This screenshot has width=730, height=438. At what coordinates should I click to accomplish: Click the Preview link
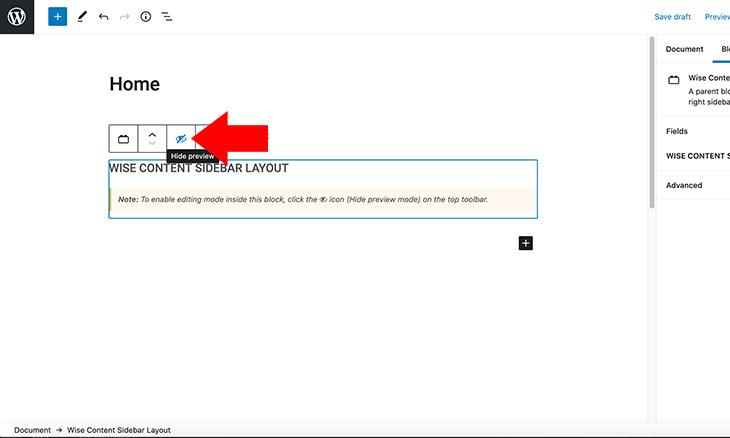coord(717,17)
